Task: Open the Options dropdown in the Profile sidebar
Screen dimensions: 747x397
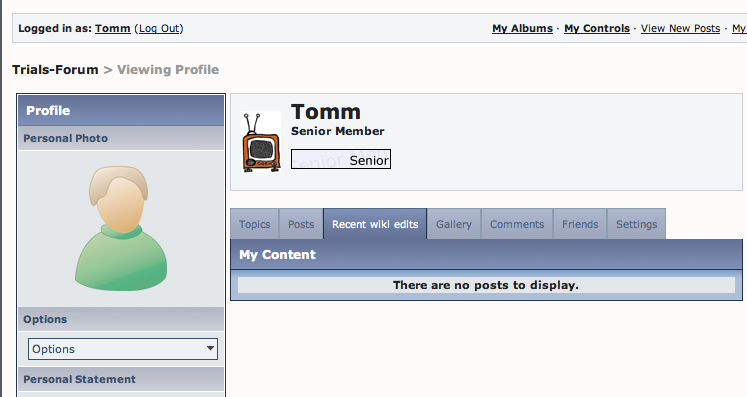Action: click(122, 349)
